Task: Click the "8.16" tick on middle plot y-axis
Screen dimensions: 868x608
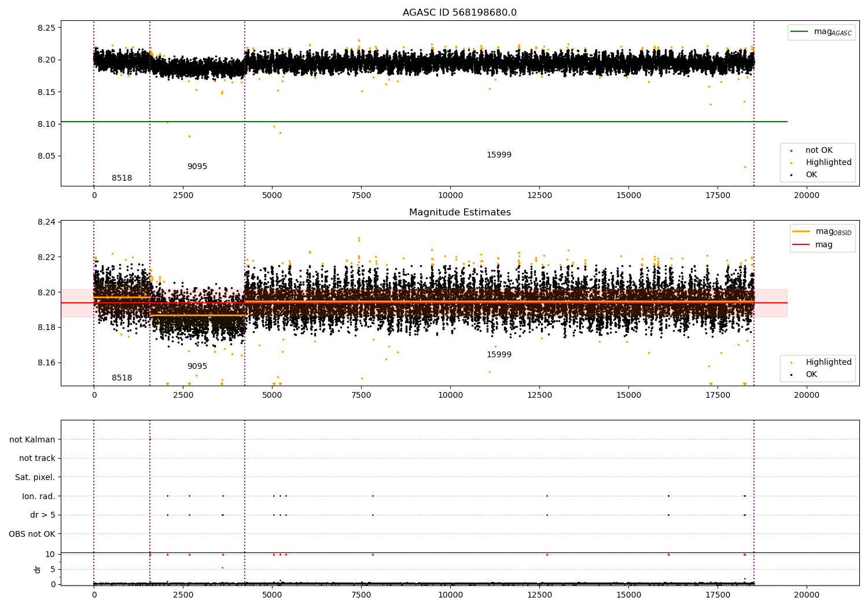Action: [46, 363]
